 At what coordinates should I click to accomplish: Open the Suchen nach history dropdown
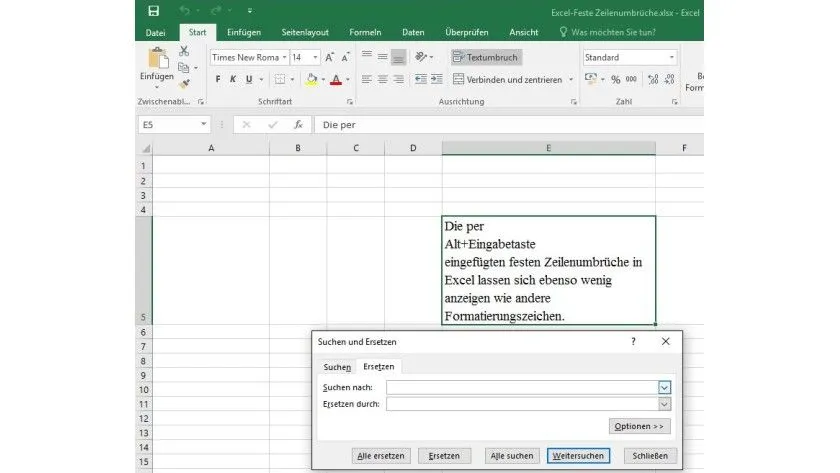(x=664, y=387)
